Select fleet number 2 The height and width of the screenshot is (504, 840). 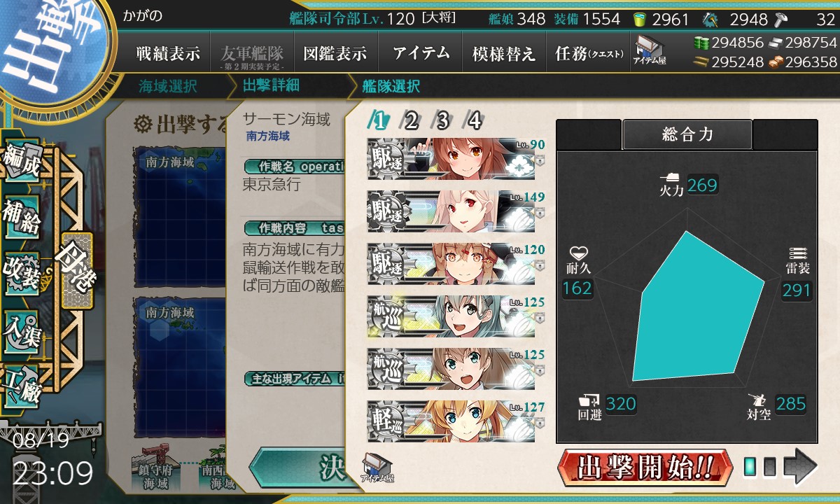click(x=409, y=121)
